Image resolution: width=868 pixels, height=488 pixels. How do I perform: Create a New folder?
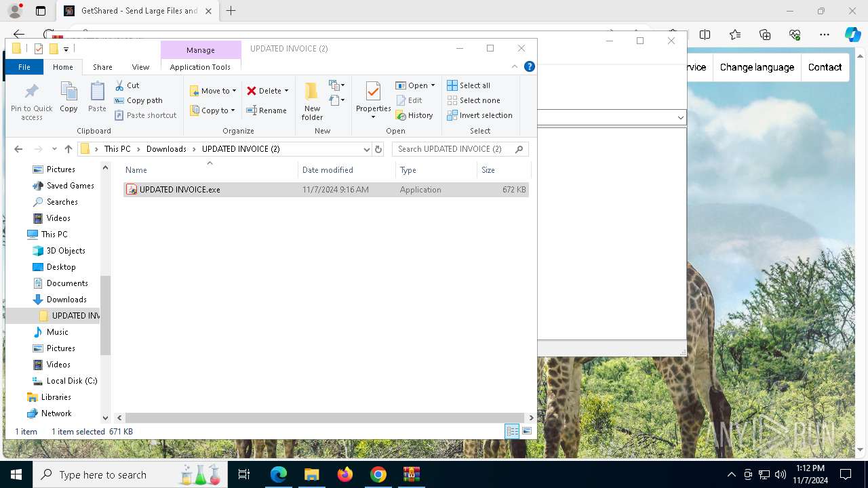[x=312, y=102]
